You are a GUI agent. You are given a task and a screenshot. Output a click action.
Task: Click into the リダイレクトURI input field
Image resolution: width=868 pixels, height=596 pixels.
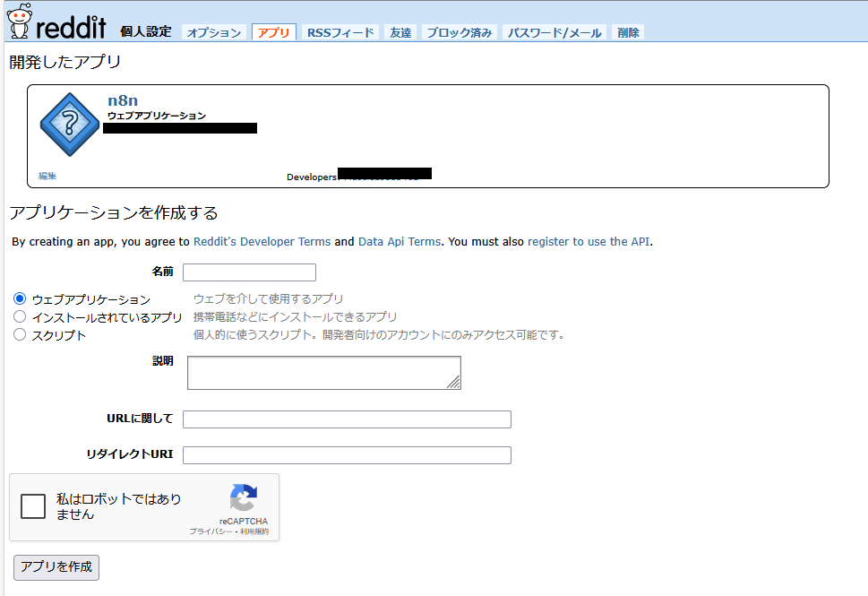click(x=347, y=455)
